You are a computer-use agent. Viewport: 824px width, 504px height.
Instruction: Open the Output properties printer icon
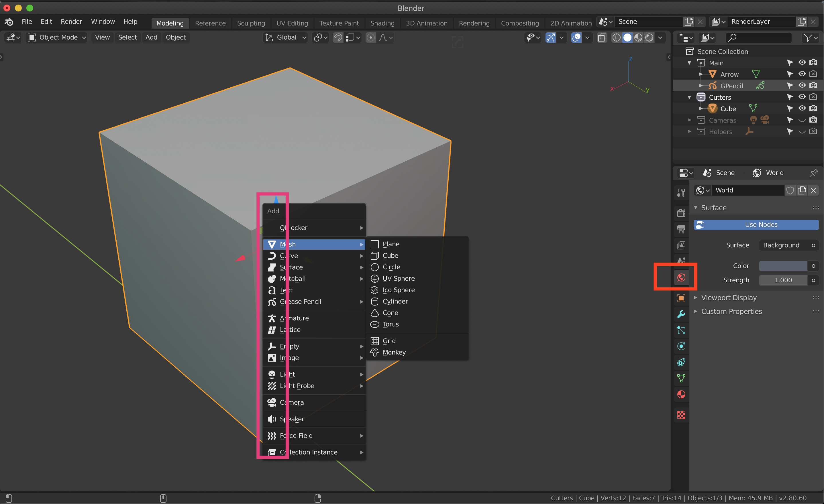pyautogui.click(x=681, y=229)
